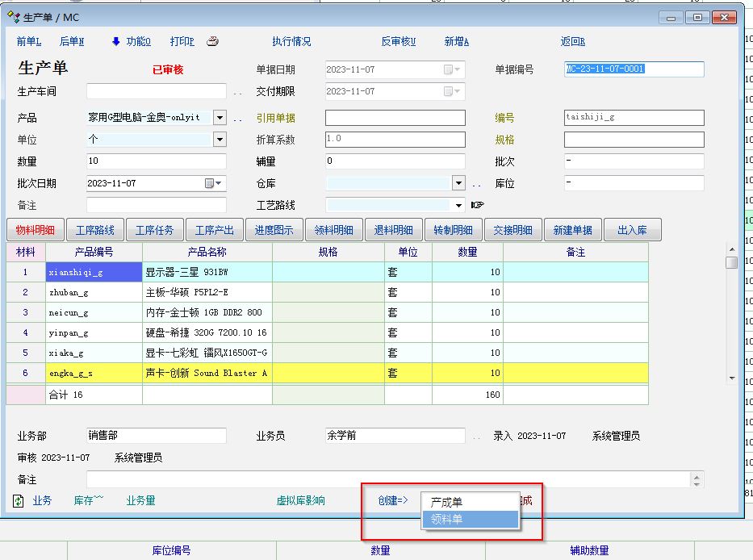The image size is (753, 560).
Task: Click the ellipsis lookup next to 仓库
Action: click(476, 184)
